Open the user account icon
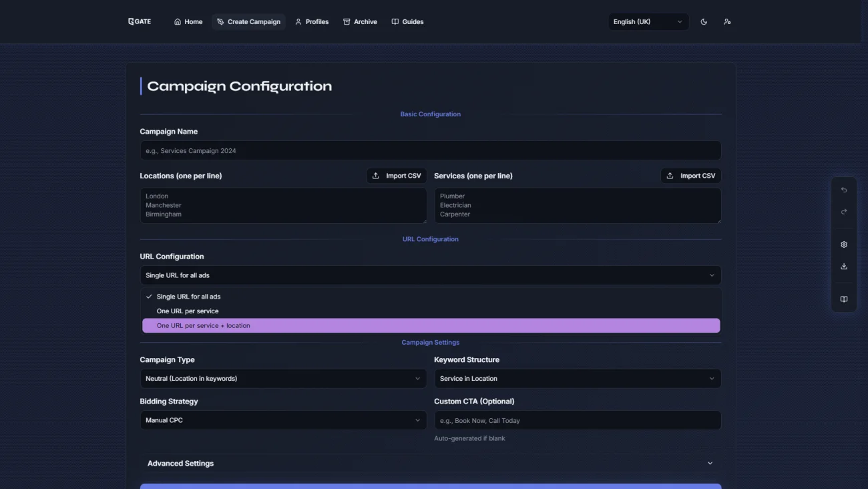868x489 pixels. (x=727, y=22)
